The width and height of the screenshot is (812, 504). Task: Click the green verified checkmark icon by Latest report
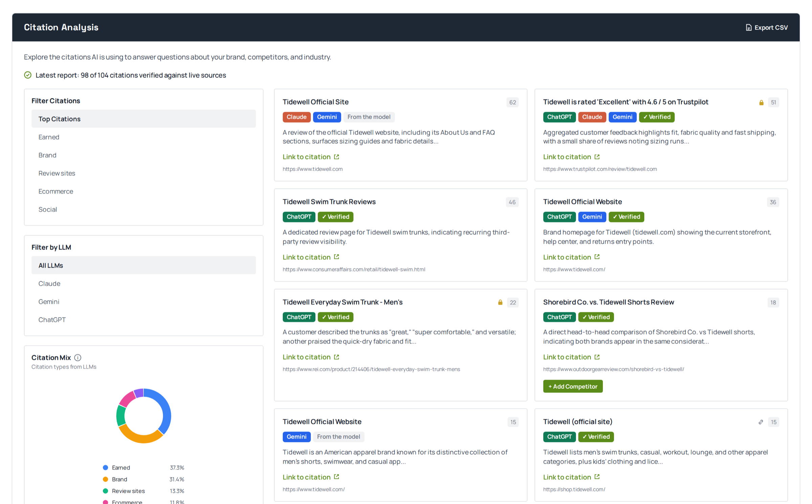pos(28,75)
